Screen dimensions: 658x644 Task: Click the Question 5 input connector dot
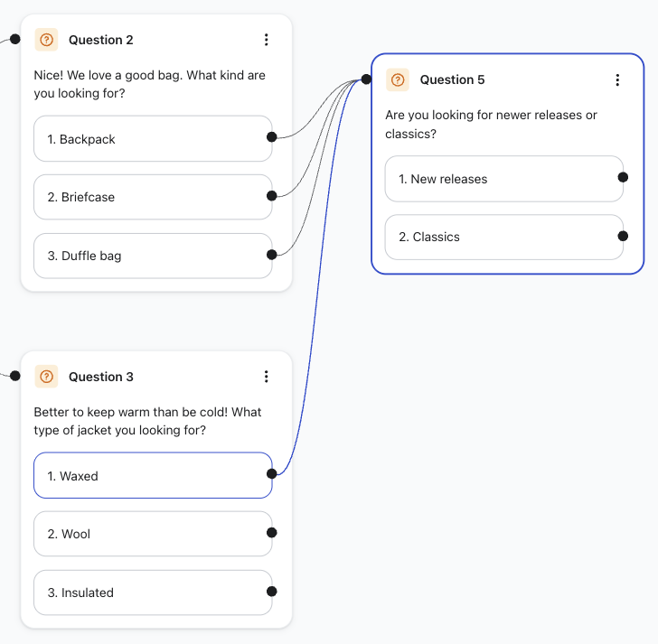(x=366, y=79)
